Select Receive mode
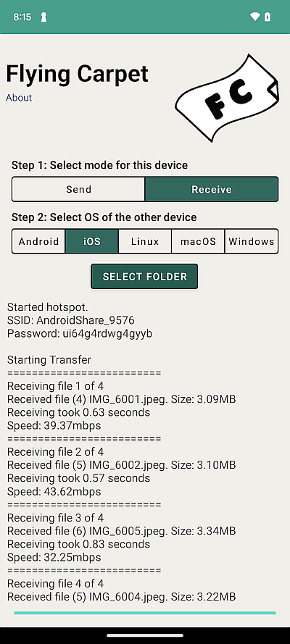290x644 pixels. click(212, 189)
